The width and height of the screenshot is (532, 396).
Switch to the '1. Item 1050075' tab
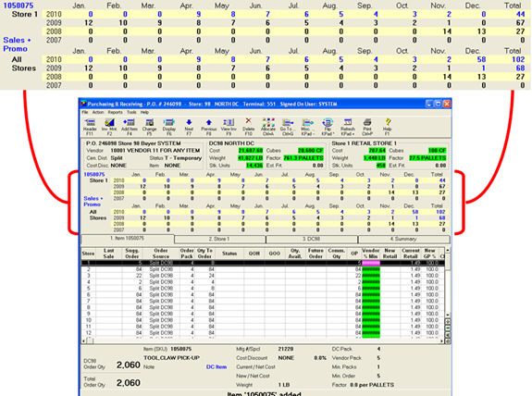click(x=128, y=239)
